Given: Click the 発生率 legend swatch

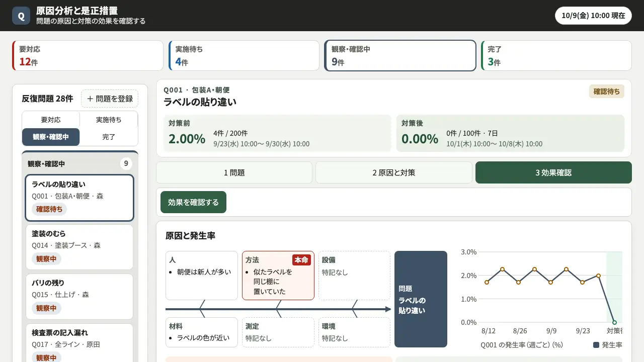Looking at the screenshot, I should pyautogui.click(x=596, y=345).
